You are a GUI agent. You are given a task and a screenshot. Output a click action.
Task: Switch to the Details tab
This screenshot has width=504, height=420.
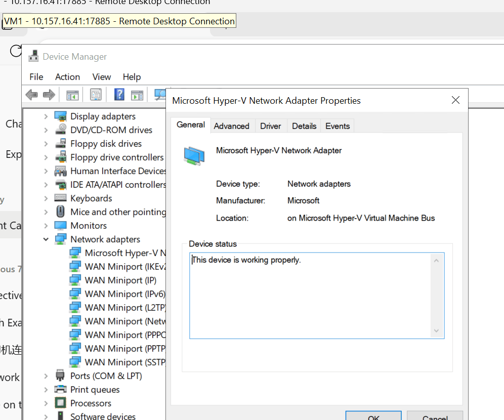point(304,126)
